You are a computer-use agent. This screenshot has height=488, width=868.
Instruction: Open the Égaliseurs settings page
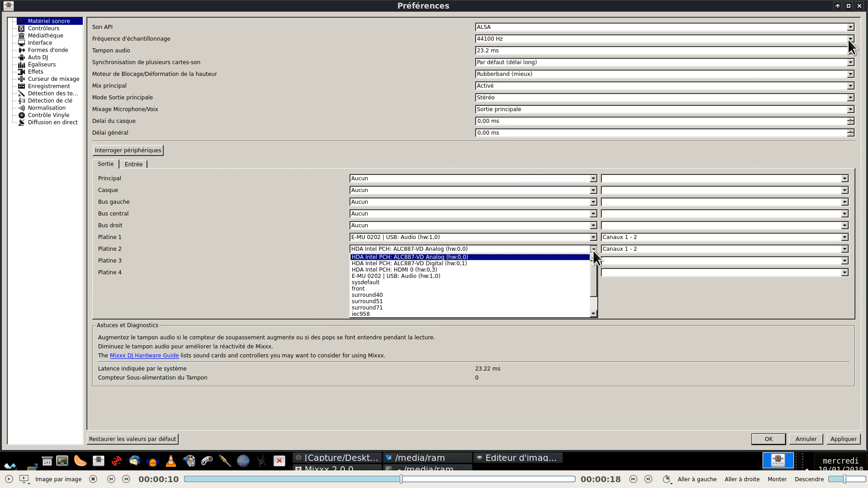click(42, 65)
